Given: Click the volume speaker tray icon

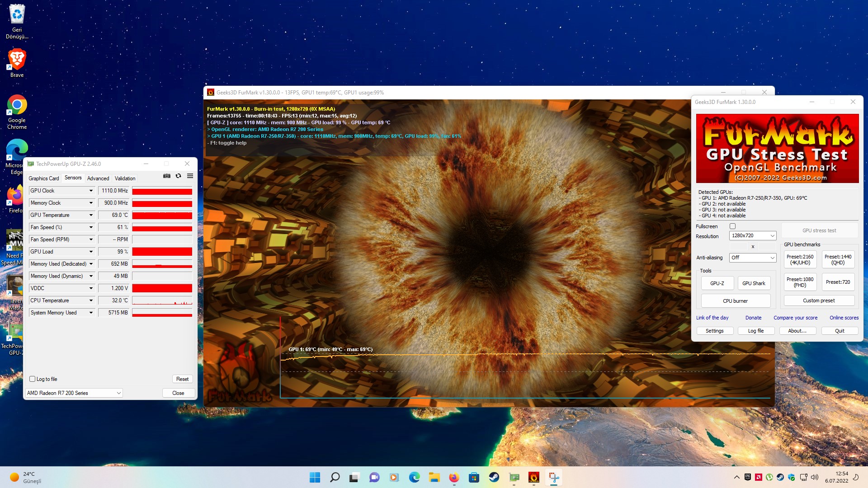Looking at the screenshot, I should pyautogui.click(x=815, y=477).
